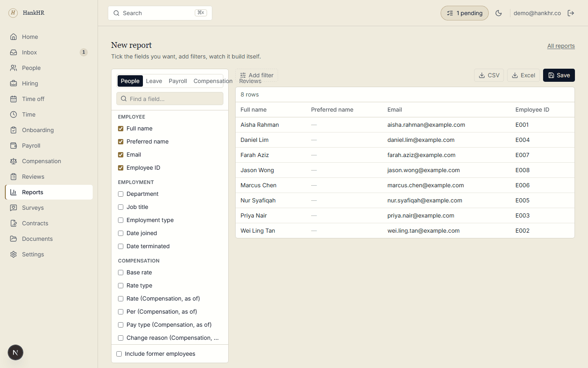Click the Employee ID column header
This screenshot has width=588, height=368.
pos(532,110)
